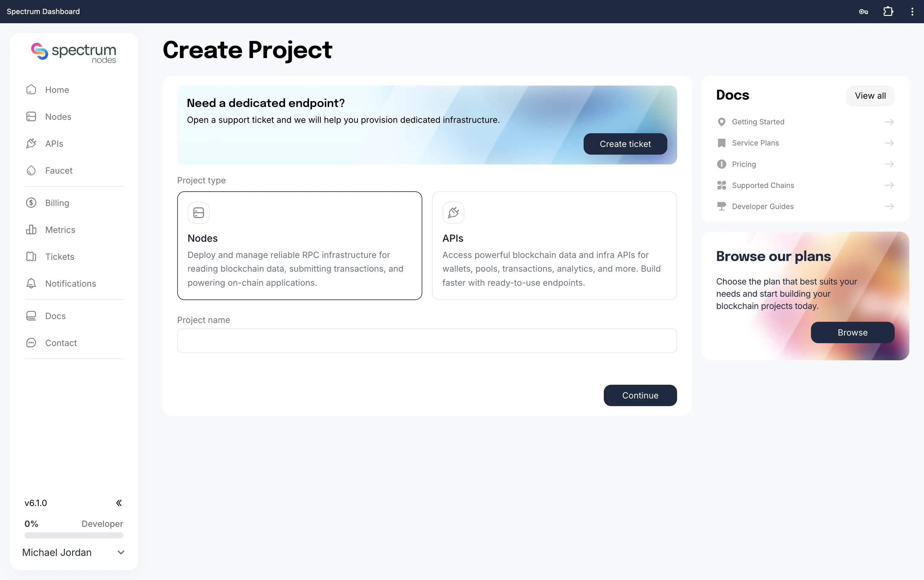
Task: Click the Continue button
Action: point(640,395)
